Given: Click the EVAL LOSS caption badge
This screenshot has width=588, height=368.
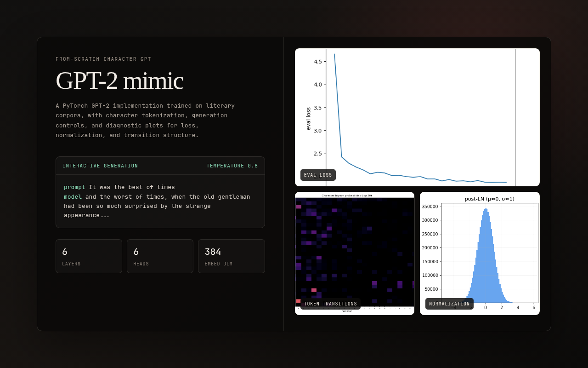Looking at the screenshot, I should (x=318, y=175).
